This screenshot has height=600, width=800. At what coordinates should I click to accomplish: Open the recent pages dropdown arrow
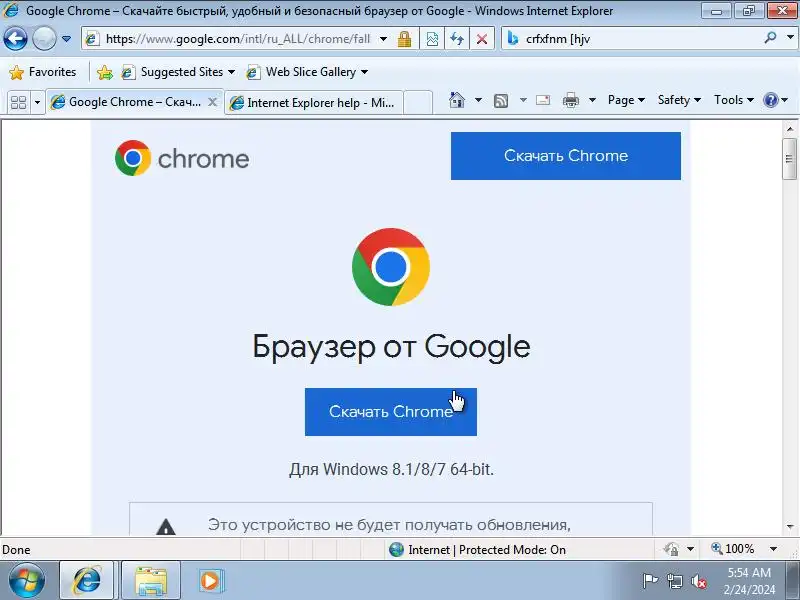[66, 39]
